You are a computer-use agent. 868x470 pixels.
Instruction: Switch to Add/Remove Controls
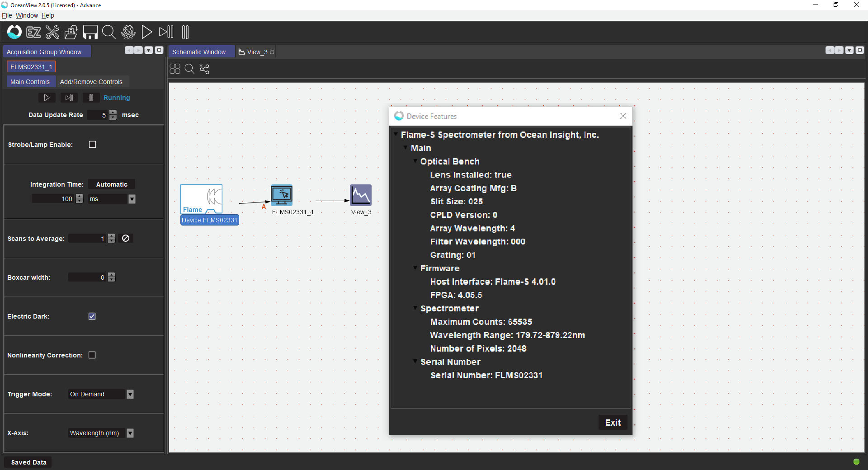(x=91, y=81)
